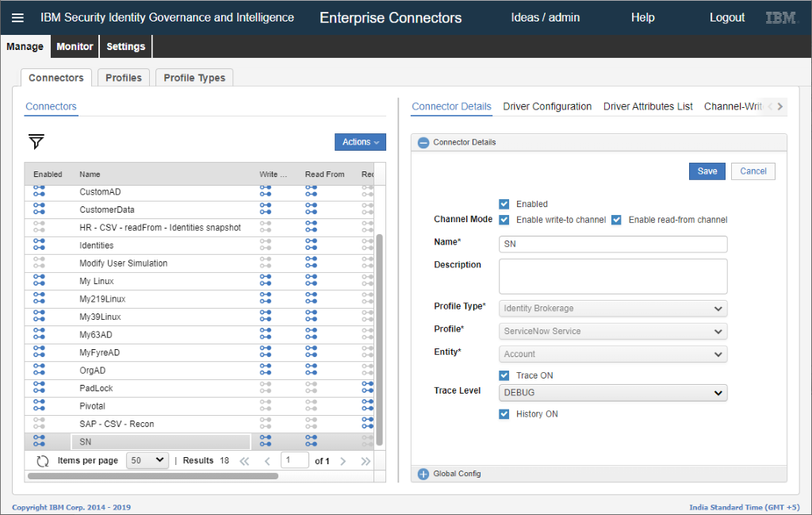812x515 pixels.
Task: Click enabled icon for OrgAD row
Action: tap(40, 370)
